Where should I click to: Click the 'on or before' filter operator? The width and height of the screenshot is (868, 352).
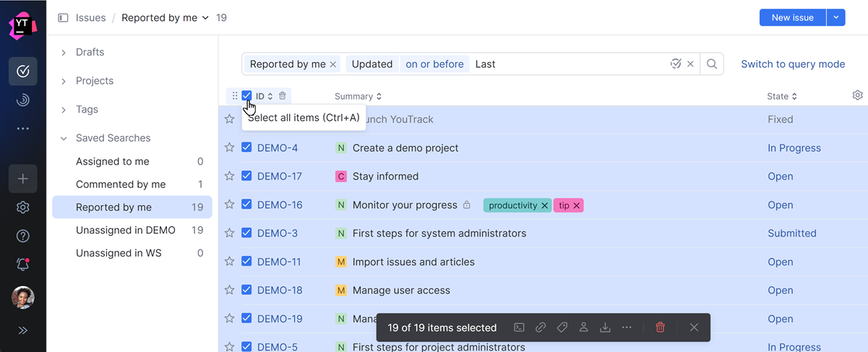pyautogui.click(x=434, y=64)
